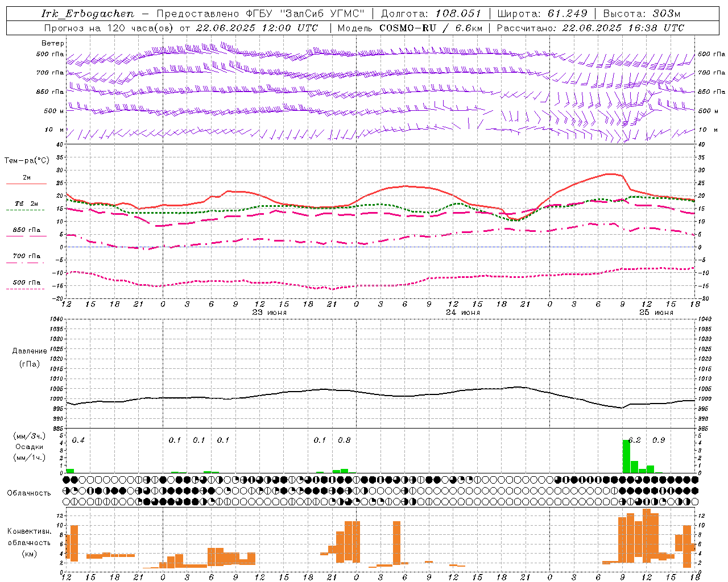Screen dimensions: 728x582
Task: Click the 25 июня date label
Action: click(656, 312)
